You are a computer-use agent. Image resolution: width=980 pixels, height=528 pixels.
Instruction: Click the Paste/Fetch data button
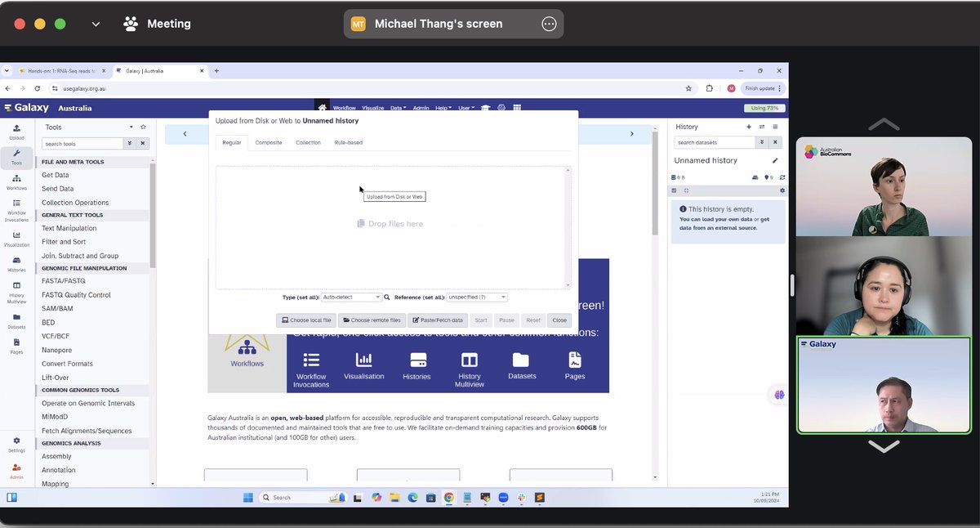click(437, 320)
